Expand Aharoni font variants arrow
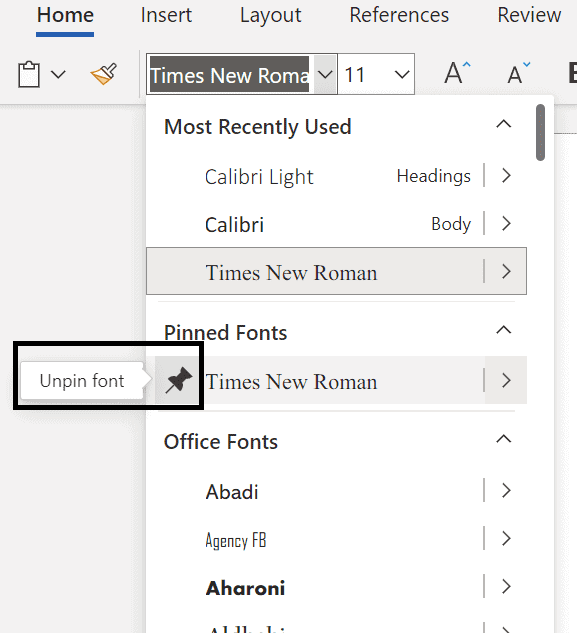 point(506,587)
